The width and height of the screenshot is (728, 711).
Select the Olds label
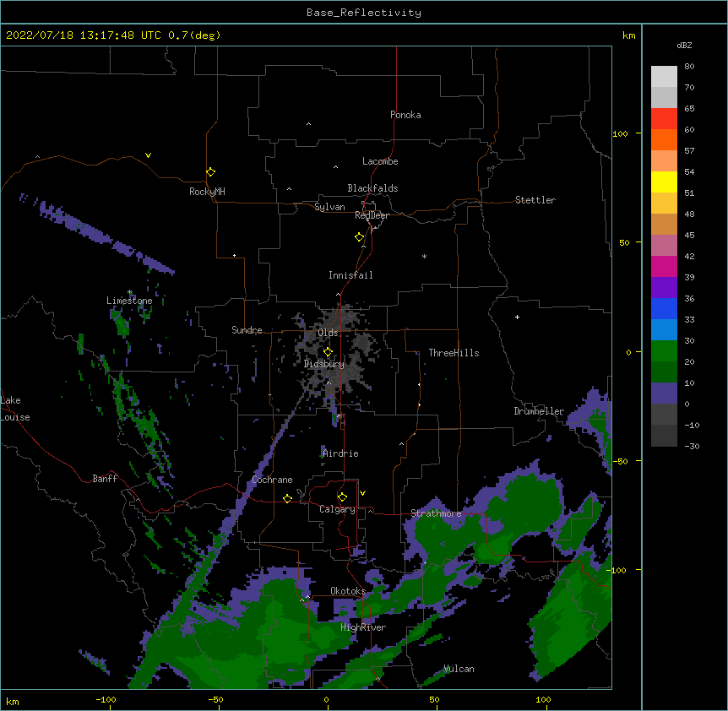click(x=328, y=333)
